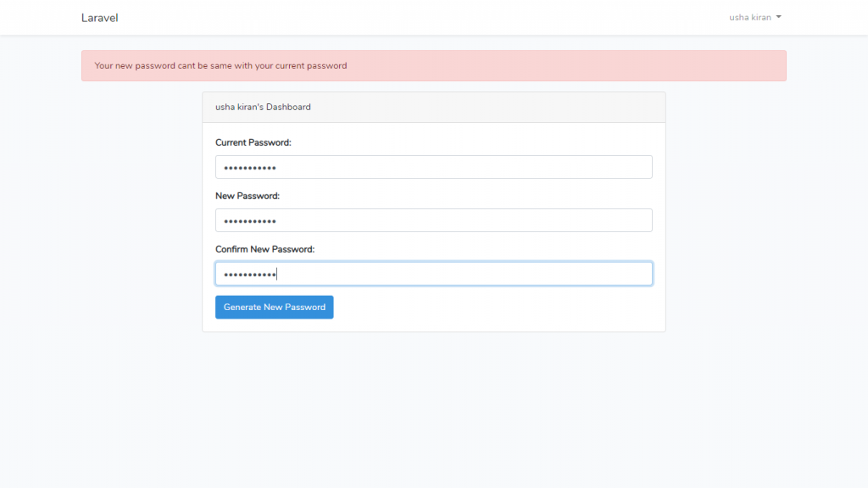
Task: Click the Current Password label
Action: click(x=253, y=143)
